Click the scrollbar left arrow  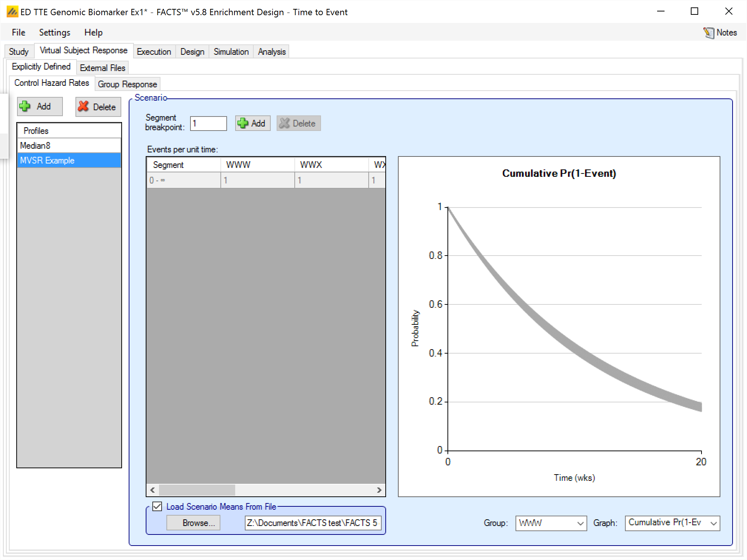(153, 490)
